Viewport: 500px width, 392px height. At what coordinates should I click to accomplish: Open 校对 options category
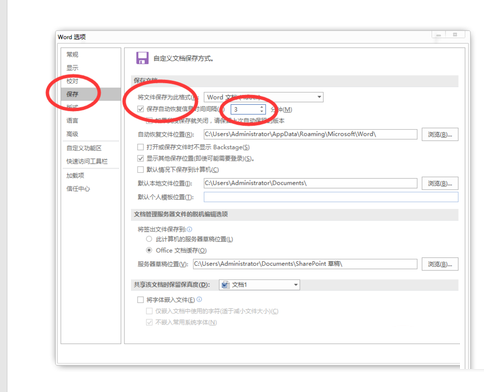tap(72, 81)
